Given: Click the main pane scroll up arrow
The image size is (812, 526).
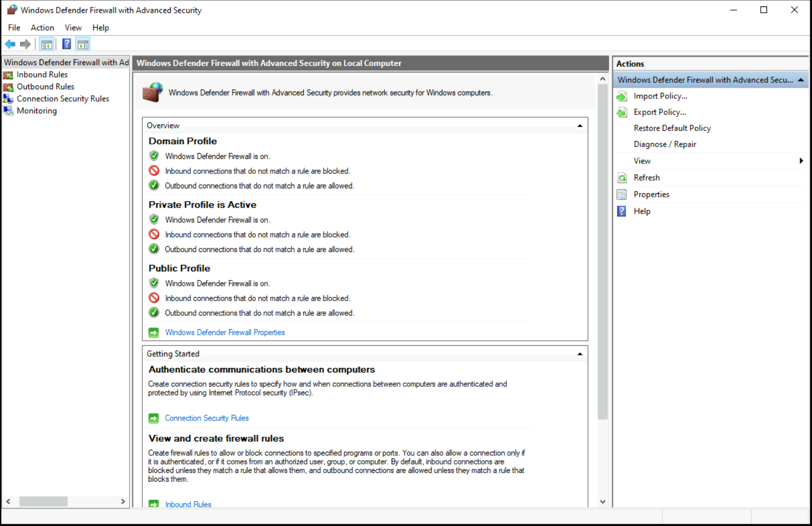Looking at the screenshot, I should [603, 79].
